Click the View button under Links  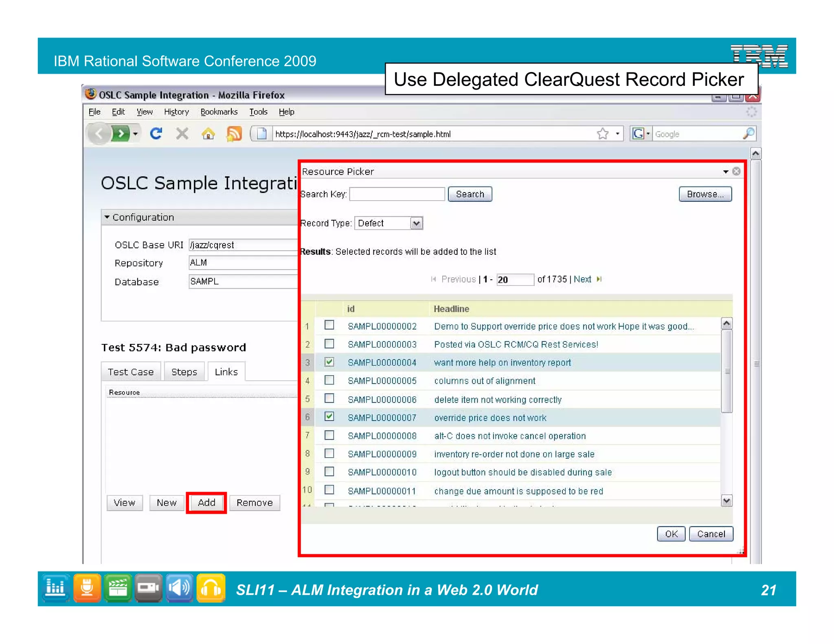point(124,503)
